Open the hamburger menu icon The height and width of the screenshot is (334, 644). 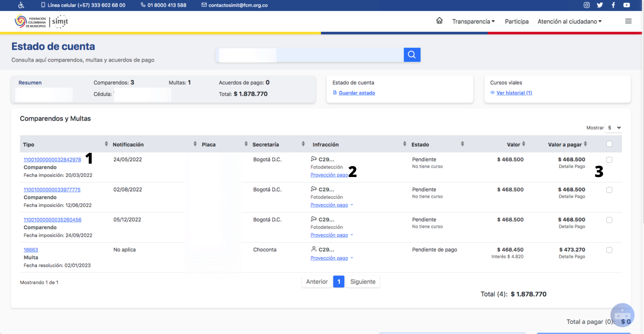point(628,21)
